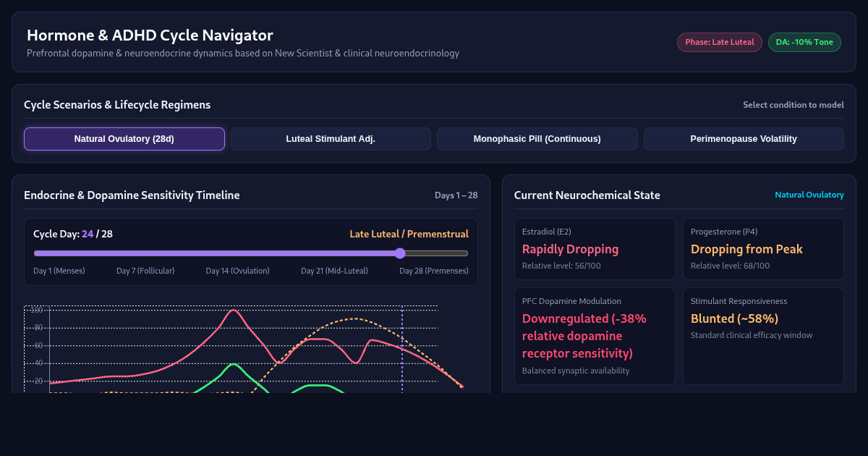Click the Relative level: 56/100 text
The height and width of the screenshot is (456, 868).
pyautogui.click(x=561, y=266)
